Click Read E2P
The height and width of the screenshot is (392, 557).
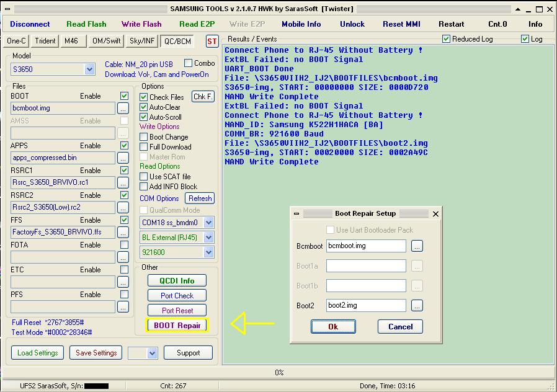click(x=197, y=24)
